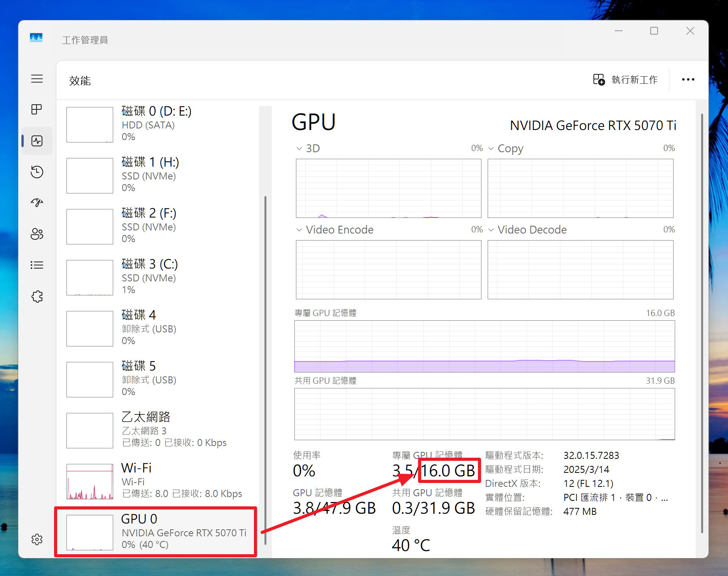Open the three-dot more options menu
This screenshot has height=576, width=728.
688,80
